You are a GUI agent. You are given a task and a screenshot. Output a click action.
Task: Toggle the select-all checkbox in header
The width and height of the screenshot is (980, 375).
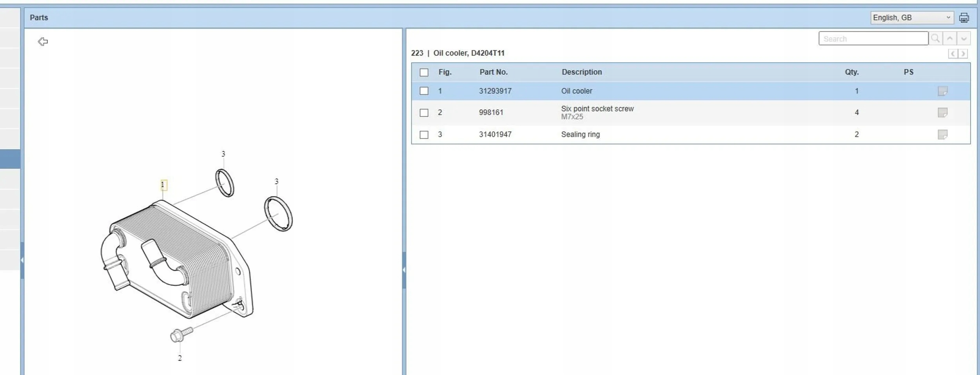pos(424,73)
